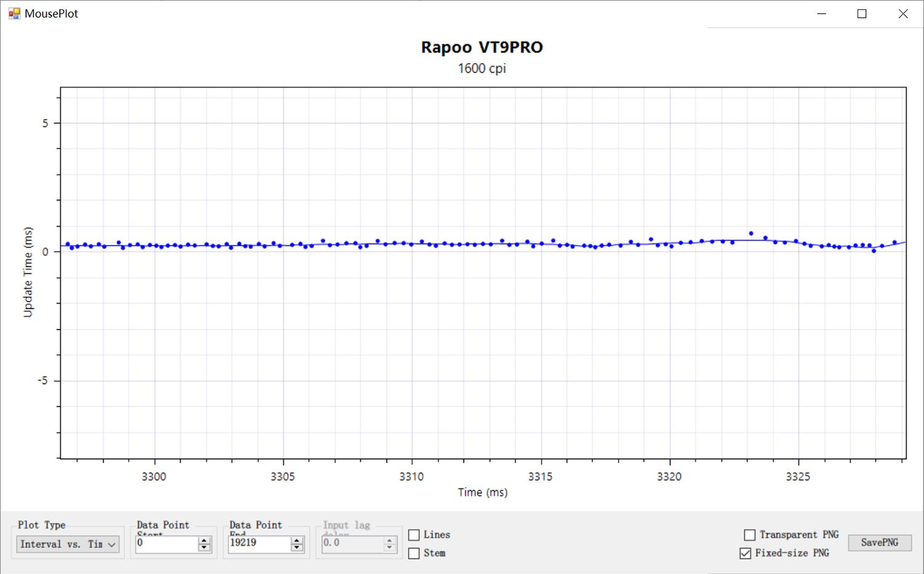Click the 3305 tick label on time axis
924x574 pixels.
283,477
